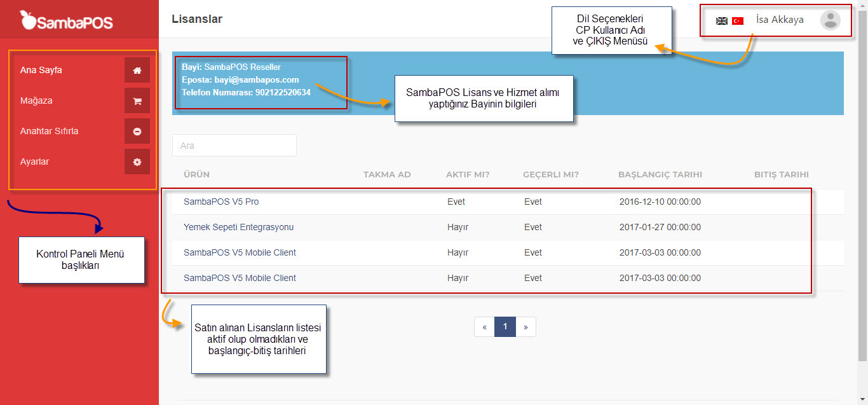The image size is (868, 405).
Task: Sort by the BITIŞ TARIHI column header
Action: 782,175
